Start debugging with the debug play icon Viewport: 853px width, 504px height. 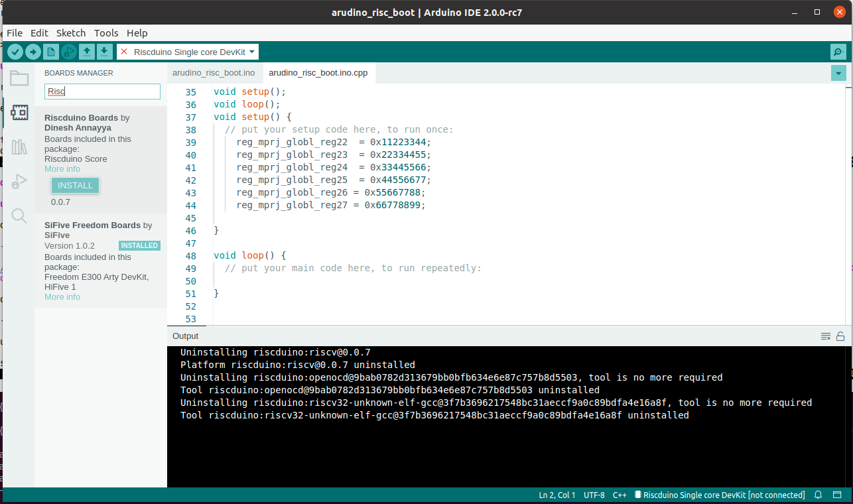pos(69,52)
